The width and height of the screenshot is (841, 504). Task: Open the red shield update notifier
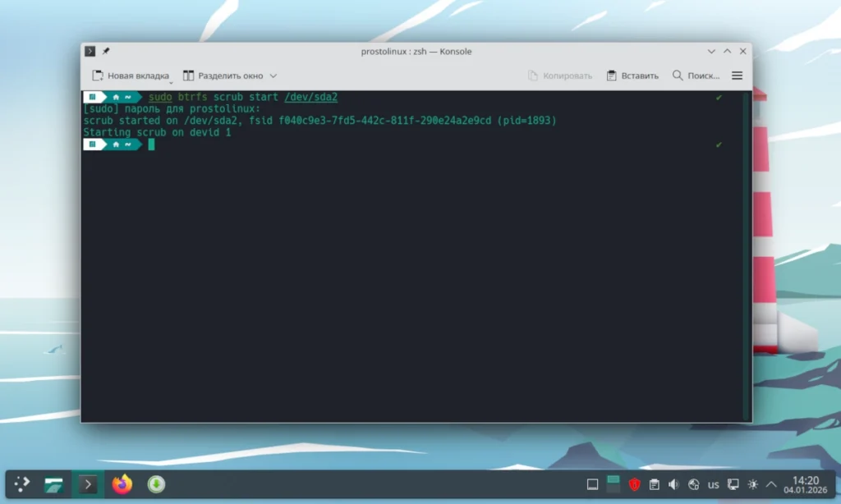(x=635, y=484)
